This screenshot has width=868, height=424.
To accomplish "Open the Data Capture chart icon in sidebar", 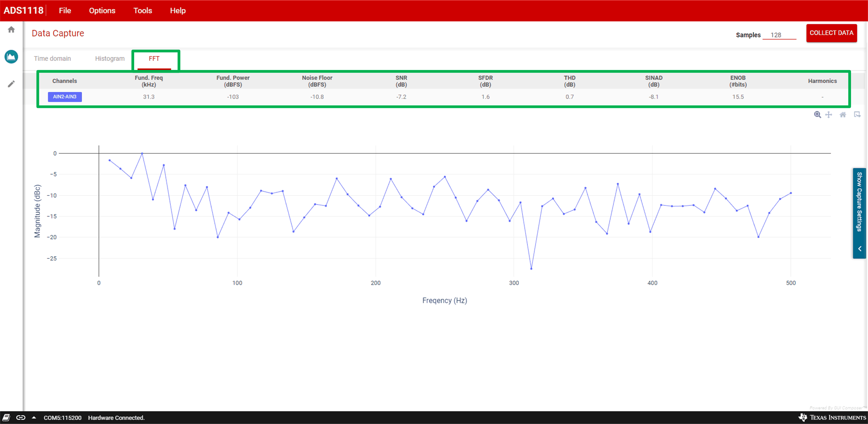I will click(x=11, y=57).
